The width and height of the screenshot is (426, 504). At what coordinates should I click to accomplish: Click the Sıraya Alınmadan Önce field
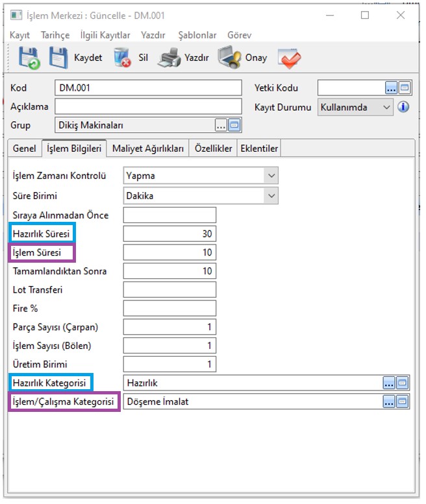(x=169, y=215)
